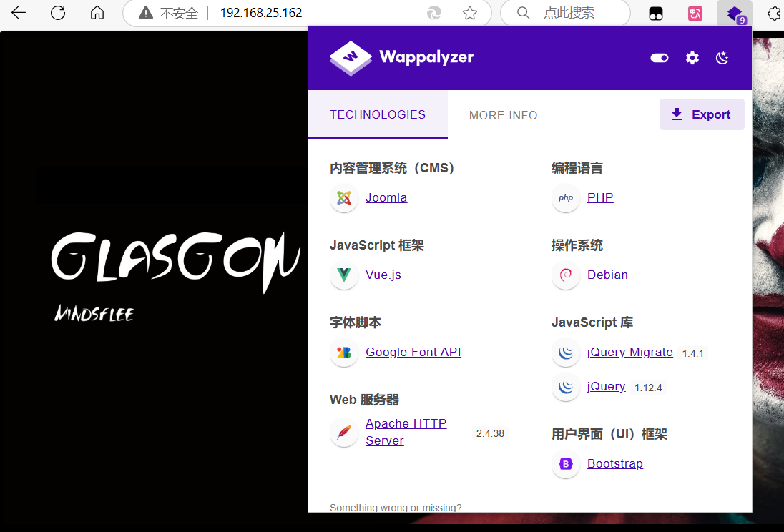Select the TECHNOLOGIES tab
Viewport: 784px width, 532px height.
pos(378,114)
